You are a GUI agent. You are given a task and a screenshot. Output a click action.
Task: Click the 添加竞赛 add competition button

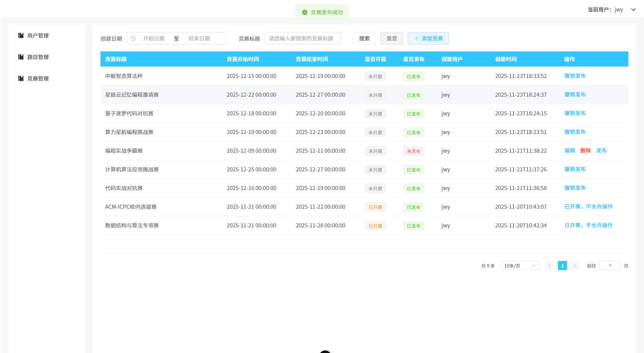pyautogui.click(x=428, y=39)
